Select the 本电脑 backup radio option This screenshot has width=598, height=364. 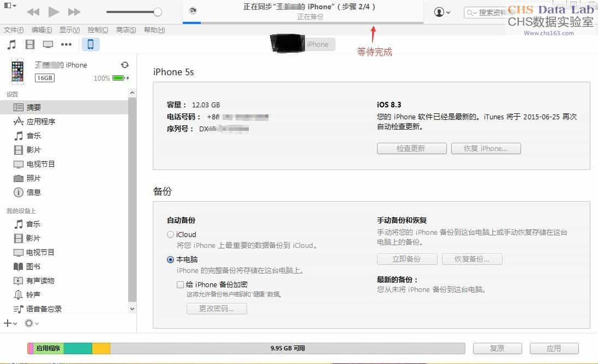pos(170,260)
